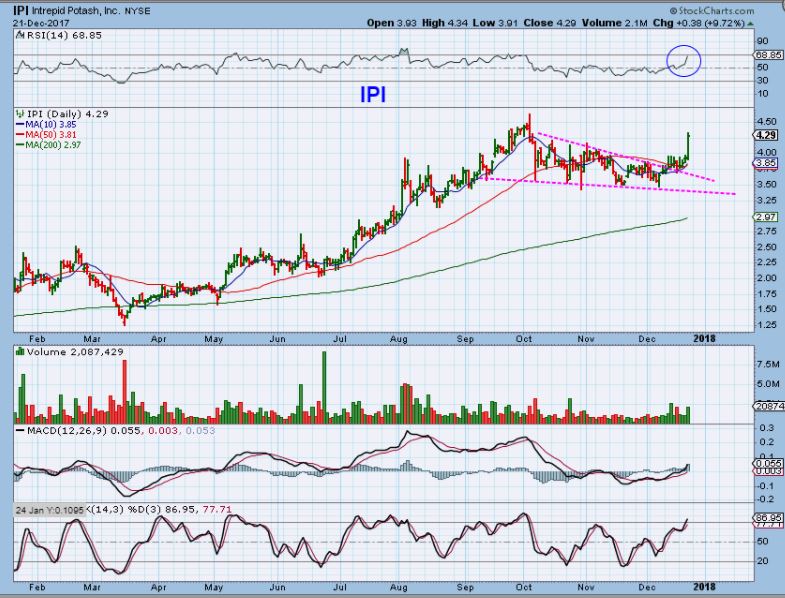This screenshot has width=785, height=598.
Task: Click the 68.85 RSI tag on right axis
Action: coord(767,55)
